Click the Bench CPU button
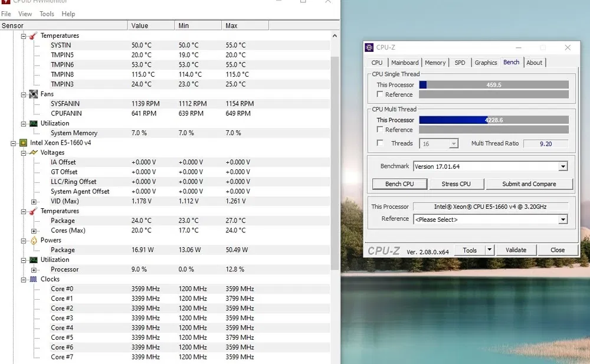590x364 pixels. tap(399, 184)
